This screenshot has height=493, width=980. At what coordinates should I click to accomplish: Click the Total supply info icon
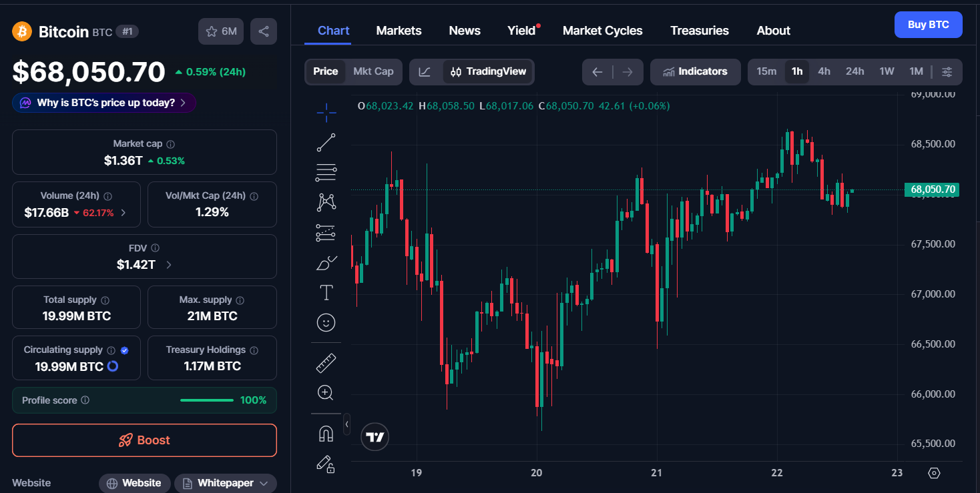[x=105, y=300]
